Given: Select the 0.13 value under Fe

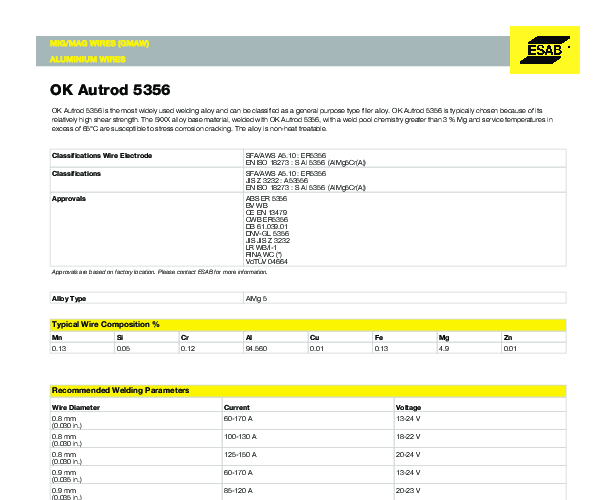Looking at the screenshot, I should (381, 349).
